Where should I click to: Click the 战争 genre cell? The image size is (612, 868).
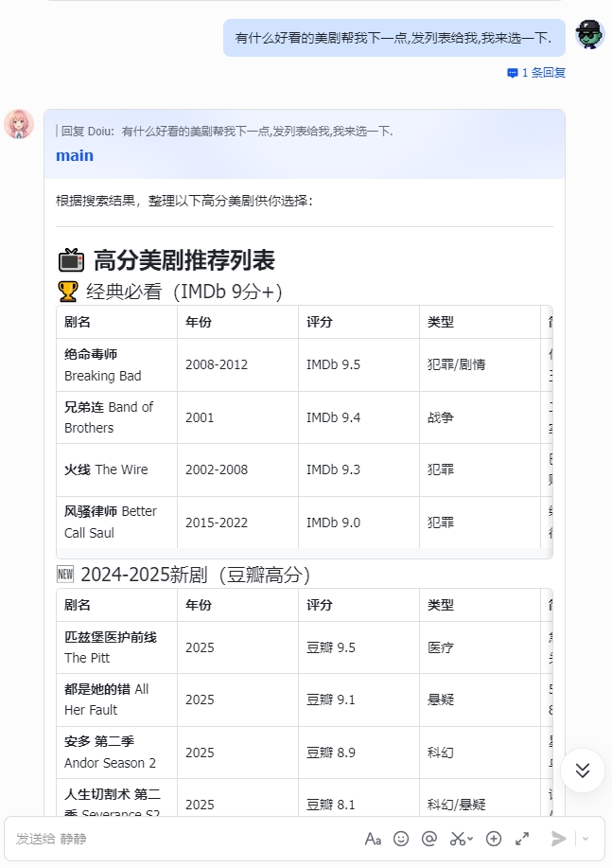click(480, 417)
